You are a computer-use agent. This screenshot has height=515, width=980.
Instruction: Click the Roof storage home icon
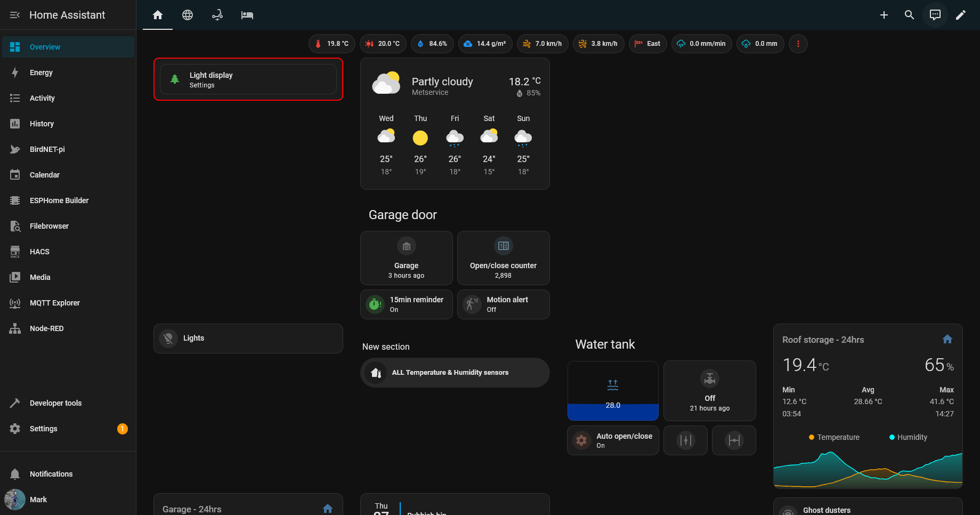tap(947, 339)
